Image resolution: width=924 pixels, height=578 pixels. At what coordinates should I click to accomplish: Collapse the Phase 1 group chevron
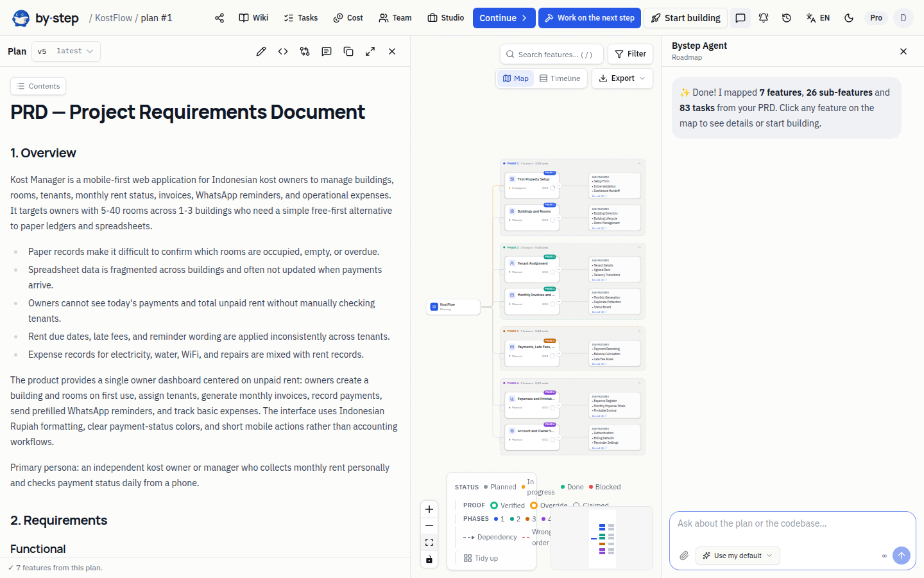[639, 163]
